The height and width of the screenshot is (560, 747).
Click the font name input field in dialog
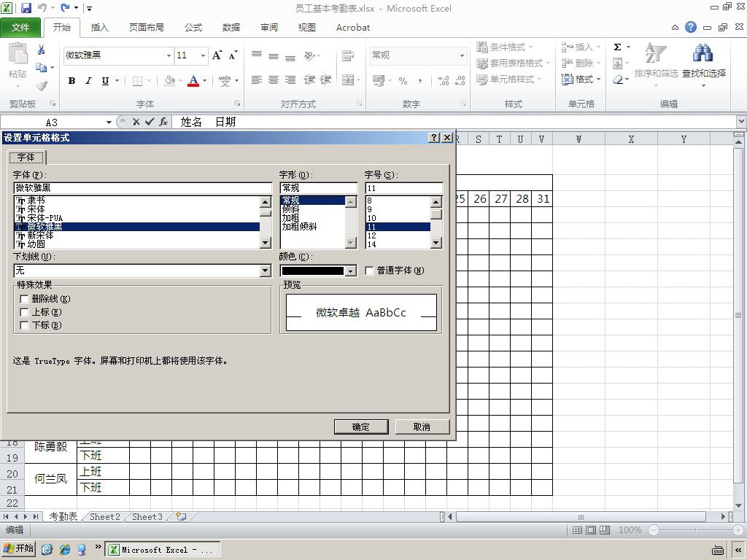click(142, 188)
